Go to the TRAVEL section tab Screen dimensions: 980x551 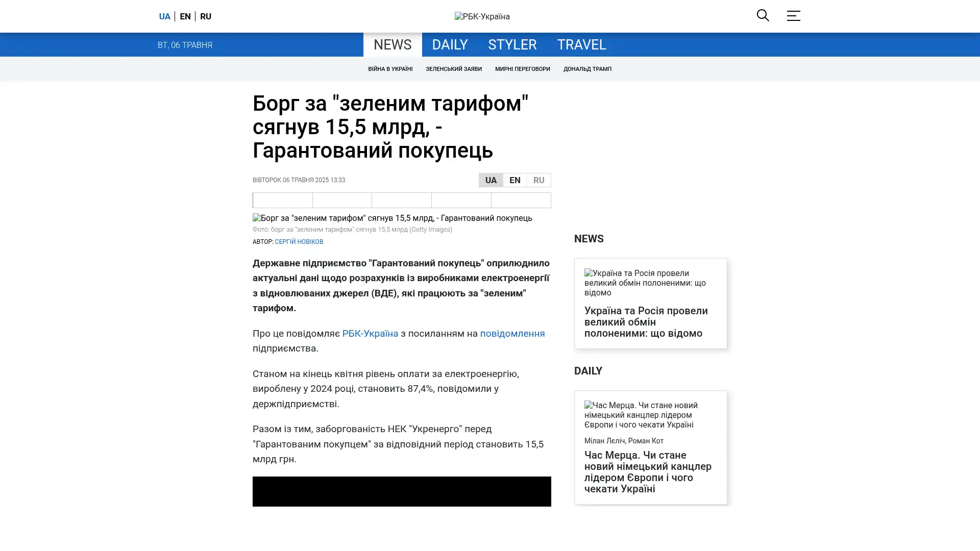[581, 45]
